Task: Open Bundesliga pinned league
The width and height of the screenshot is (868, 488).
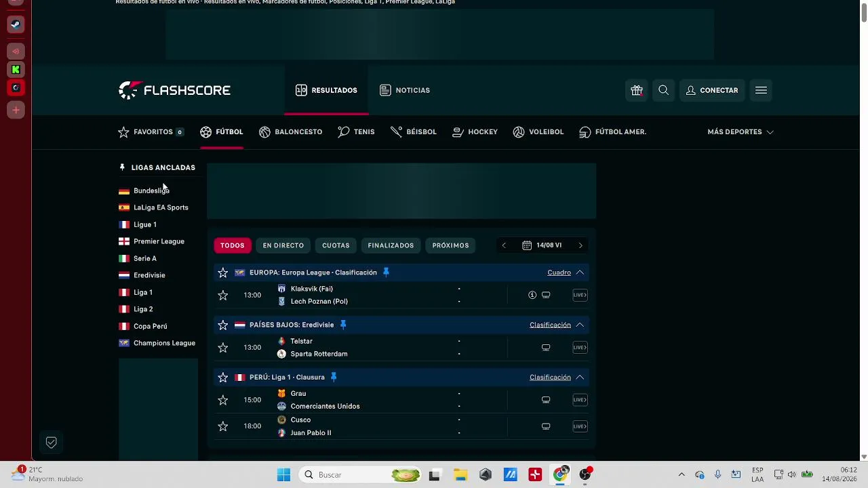Action: (x=151, y=190)
